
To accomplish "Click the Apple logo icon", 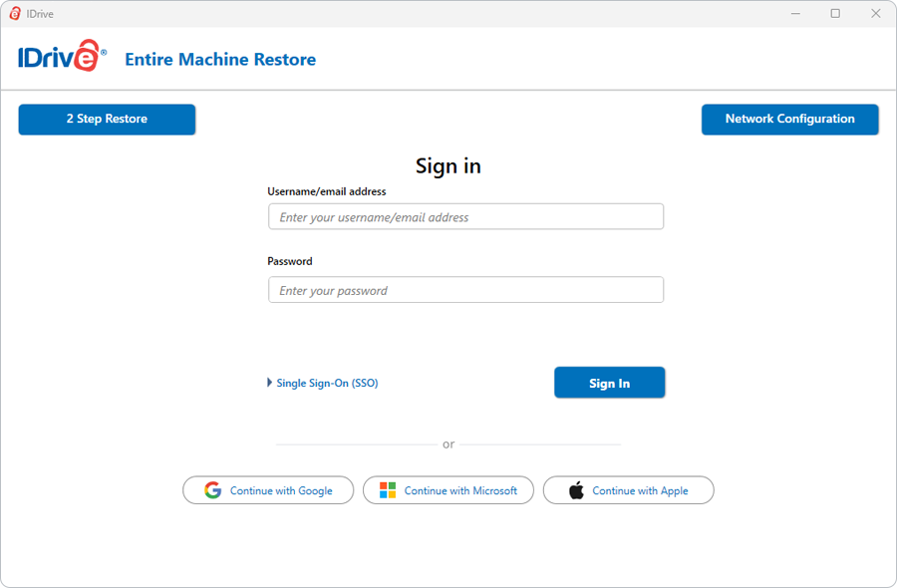I will click(577, 490).
